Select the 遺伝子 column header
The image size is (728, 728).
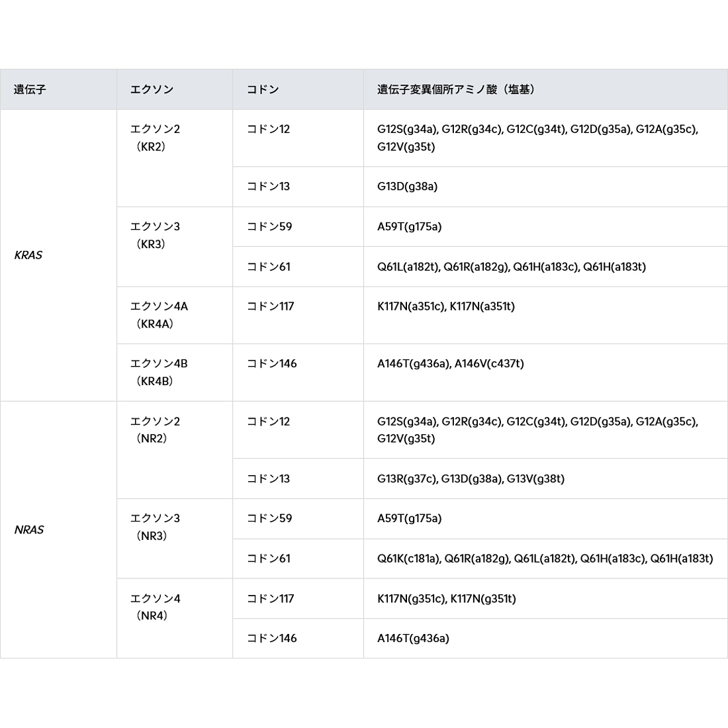pyautogui.click(x=58, y=89)
